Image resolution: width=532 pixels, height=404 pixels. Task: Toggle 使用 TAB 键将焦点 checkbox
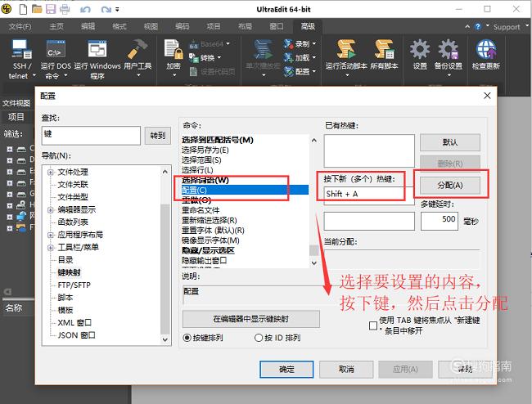pyautogui.click(x=373, y=325)
